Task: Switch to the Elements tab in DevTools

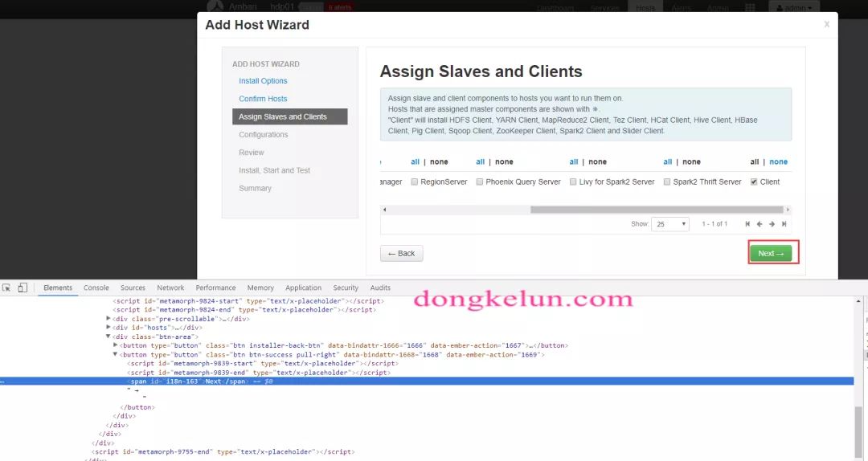Action: pyautogui.click(x=58, y=288)
